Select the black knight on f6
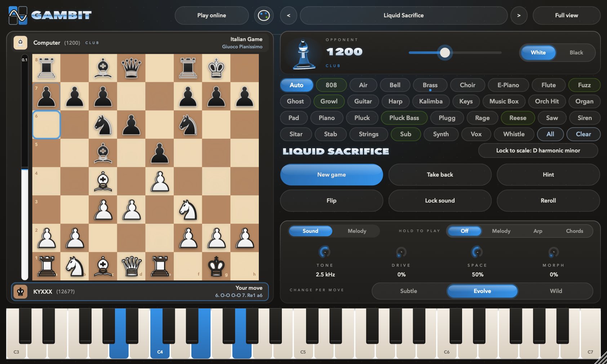 (x=188, y=125)
